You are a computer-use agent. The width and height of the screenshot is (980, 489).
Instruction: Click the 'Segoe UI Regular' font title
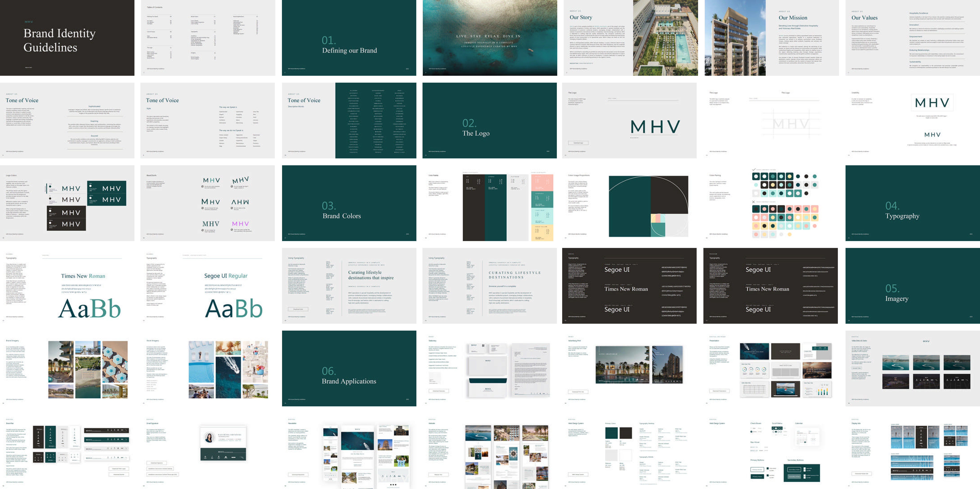[226, 276]
